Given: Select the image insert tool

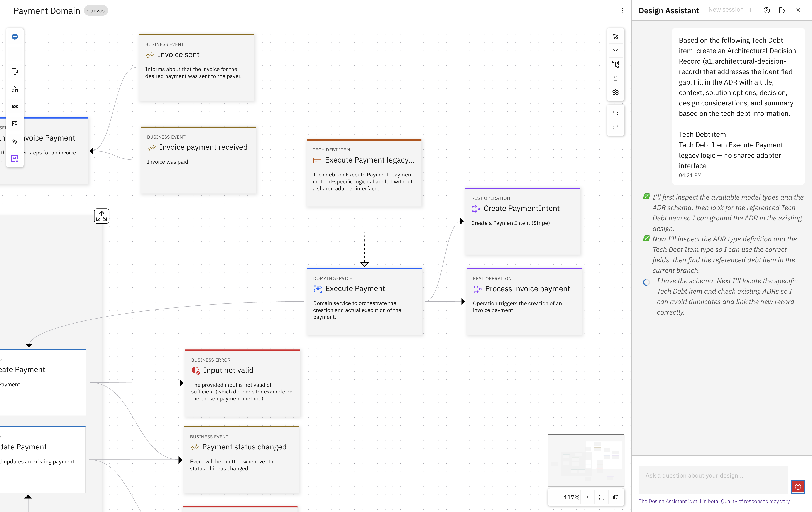Looking at the screenshot, I should click(x=15, y=124).
